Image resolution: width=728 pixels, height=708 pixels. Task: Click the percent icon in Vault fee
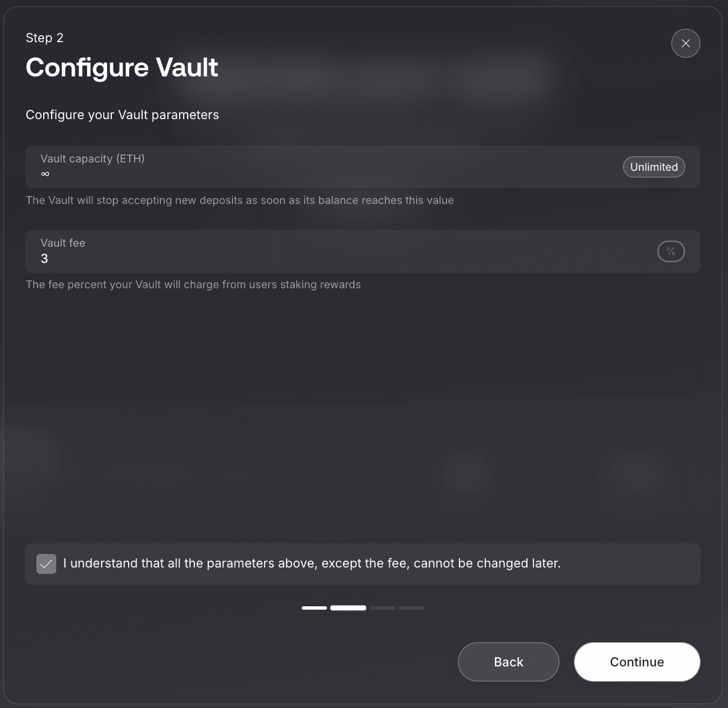[671, 252]
